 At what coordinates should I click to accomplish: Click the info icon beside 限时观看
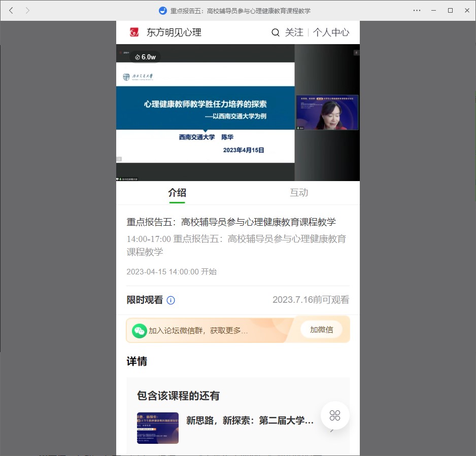pyautogui.click(x=171, y=300)
